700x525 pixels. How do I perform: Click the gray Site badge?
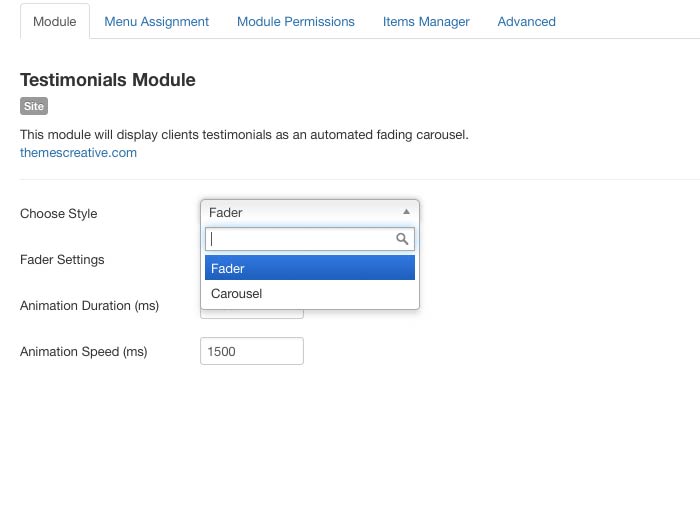tap(34, 106)
